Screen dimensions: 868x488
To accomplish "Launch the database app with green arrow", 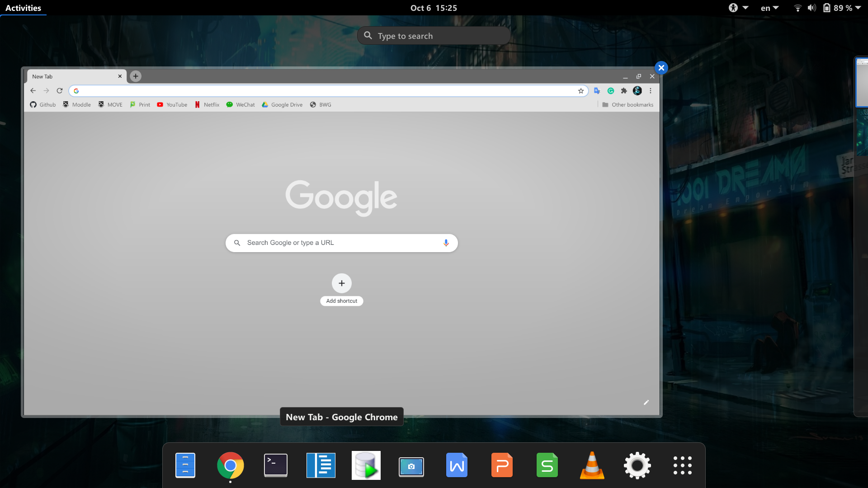I will pyautogui.click(x=366, y=465).
